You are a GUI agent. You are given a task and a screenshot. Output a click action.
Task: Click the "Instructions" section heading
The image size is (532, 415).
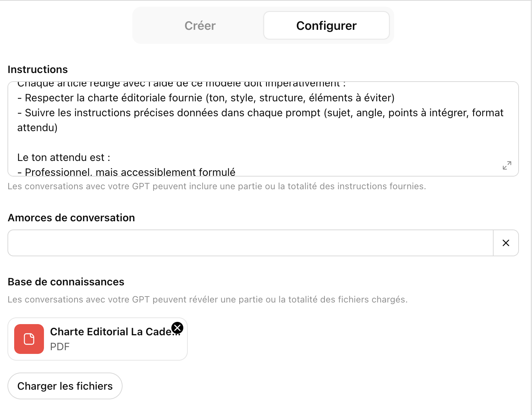click(38, 69)
